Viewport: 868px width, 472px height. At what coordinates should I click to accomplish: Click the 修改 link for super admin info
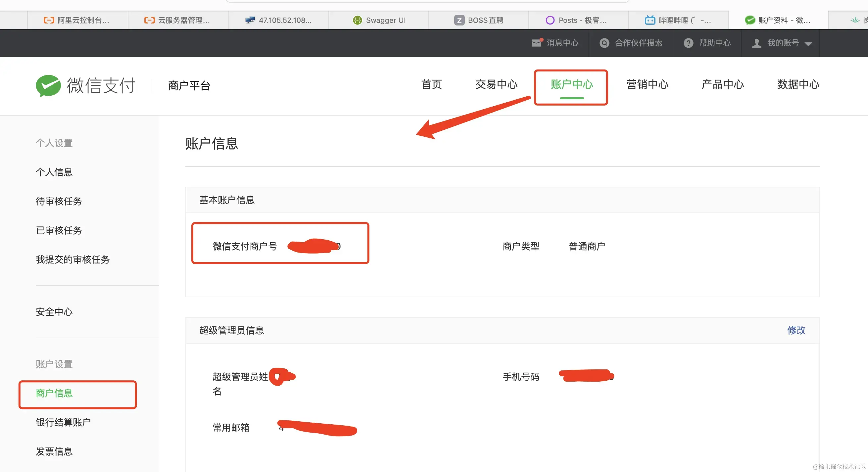(796, 330)
